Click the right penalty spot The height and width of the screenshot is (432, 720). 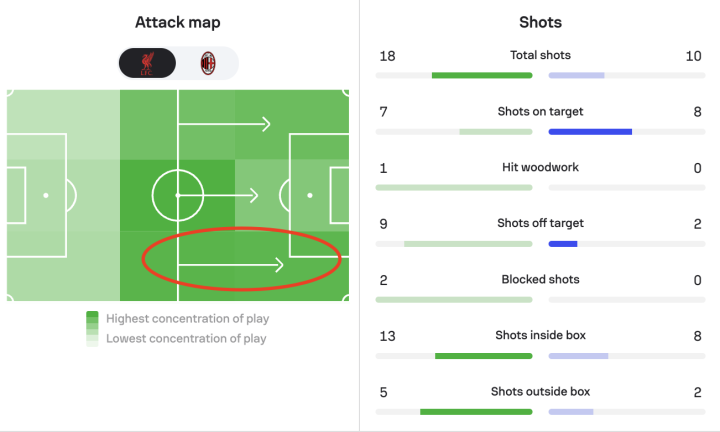point(310,196)
